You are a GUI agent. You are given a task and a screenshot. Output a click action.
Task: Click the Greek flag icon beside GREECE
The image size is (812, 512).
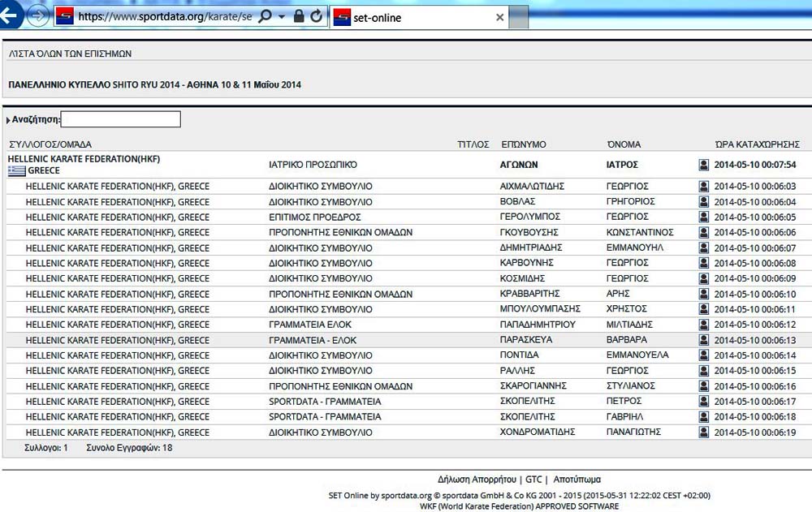coord(16,171)
